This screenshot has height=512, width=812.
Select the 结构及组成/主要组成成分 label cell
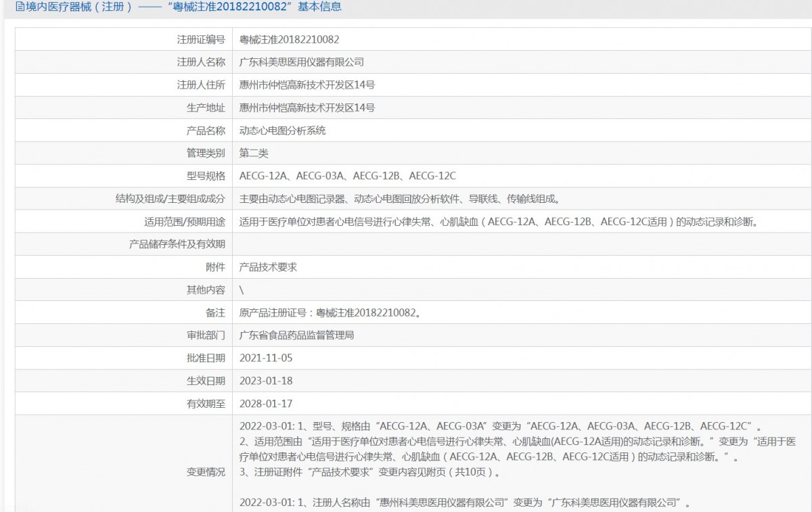[123, 199]
